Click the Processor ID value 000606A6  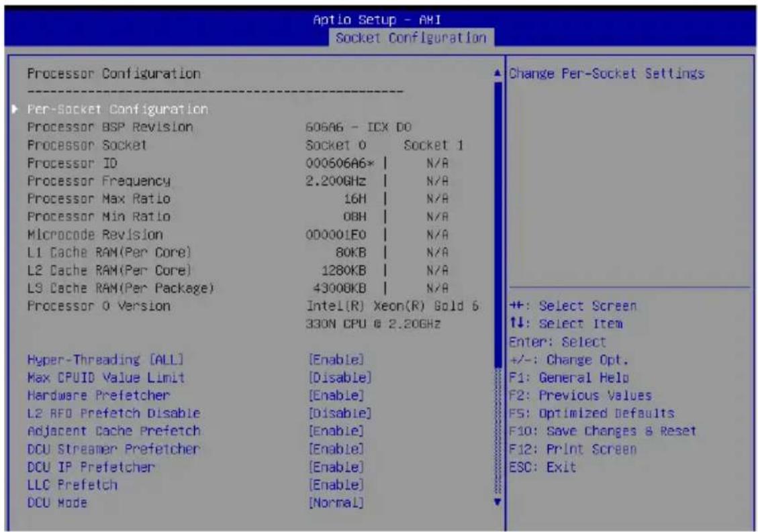(340, 163)
